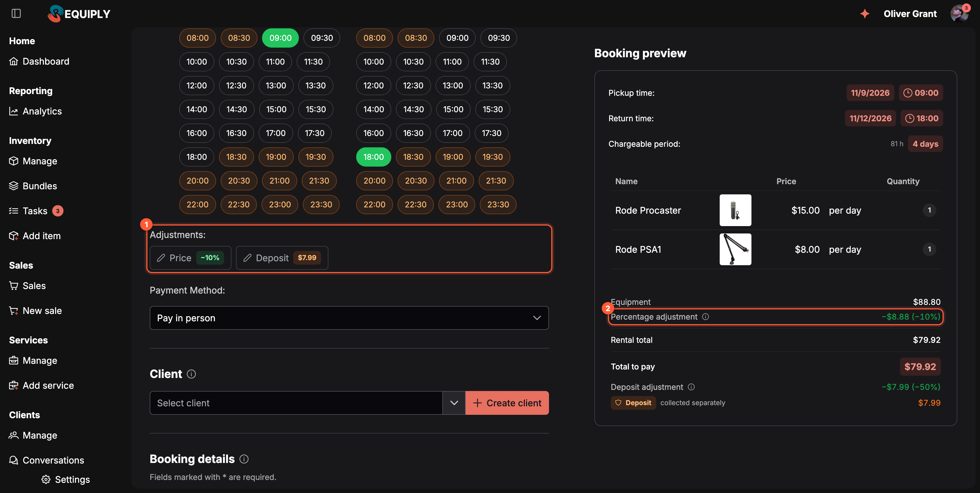Viewport: 980px width, 493px height.
Task: Select 17:30 in the pickup time grid
Action: pos(315,133)
